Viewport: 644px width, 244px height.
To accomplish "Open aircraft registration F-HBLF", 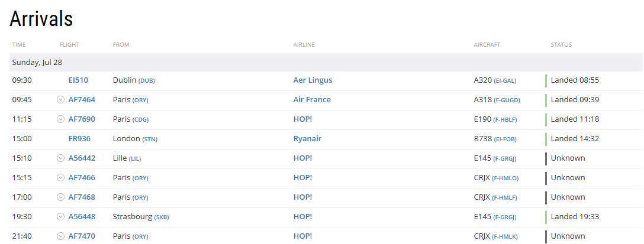I will coord(505,120).
